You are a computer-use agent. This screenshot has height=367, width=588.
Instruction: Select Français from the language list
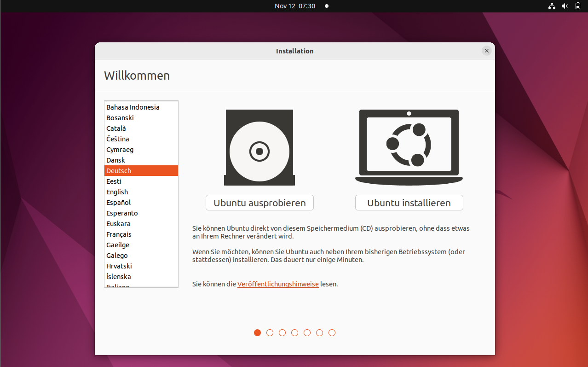coord(119,234)
